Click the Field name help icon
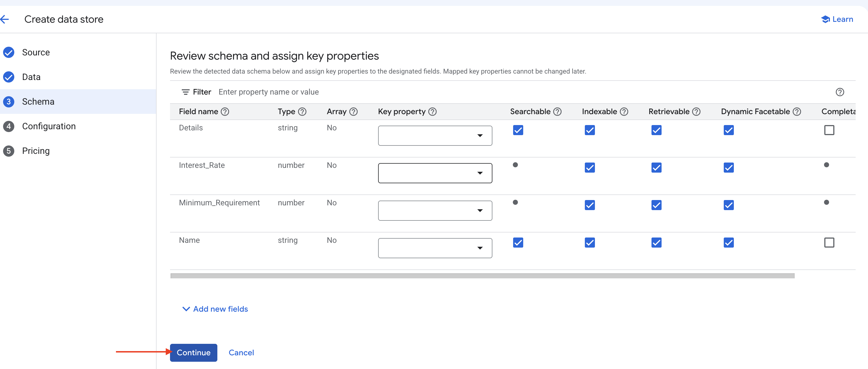 click(x=225, y=112)
